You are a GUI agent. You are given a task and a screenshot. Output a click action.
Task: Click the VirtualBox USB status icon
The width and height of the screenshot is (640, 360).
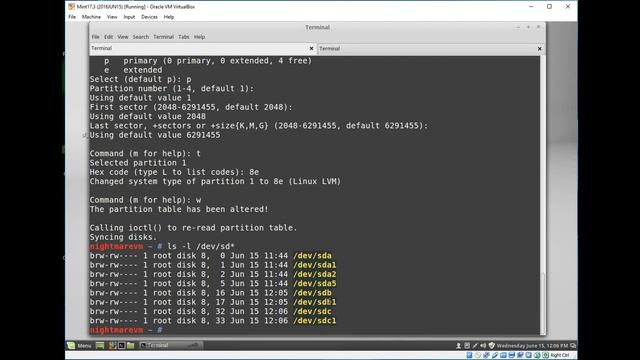point(495,355)
